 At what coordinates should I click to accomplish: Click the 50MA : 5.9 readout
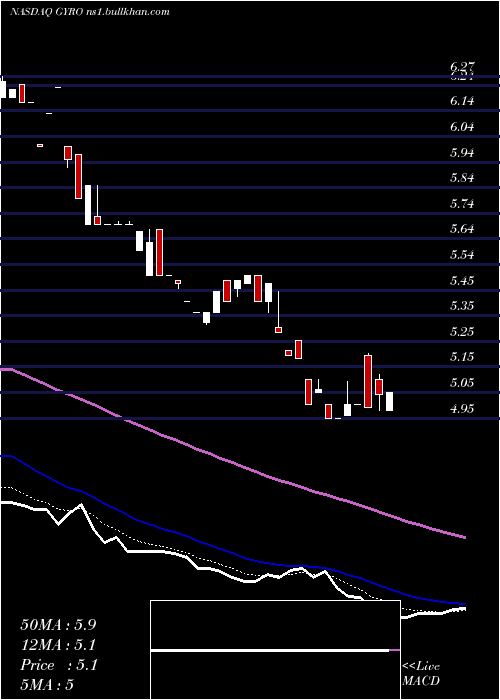[x=58, y=625]
